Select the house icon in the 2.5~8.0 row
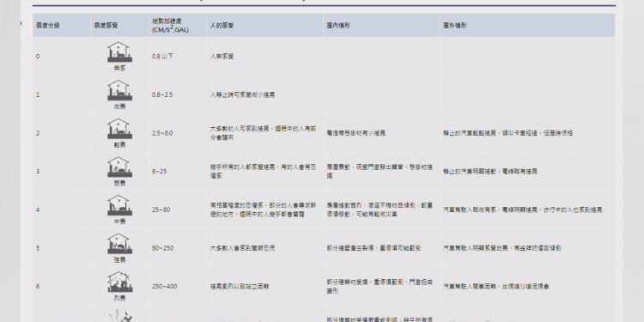The height and width of the screenshot is (322, 644). tap(119, 129)
